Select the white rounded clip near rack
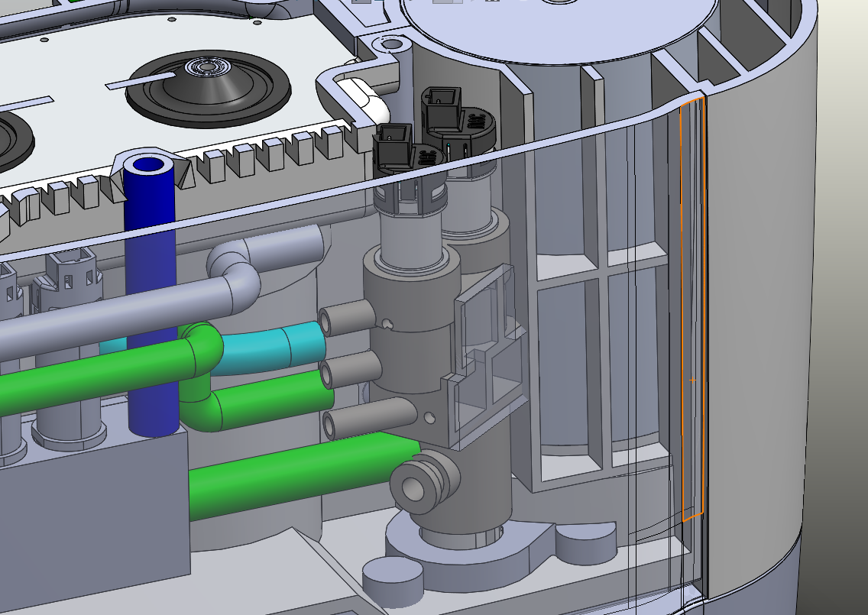Image resolution: width=868 pixels, height=615 pixels. click(x=365, y=102)
